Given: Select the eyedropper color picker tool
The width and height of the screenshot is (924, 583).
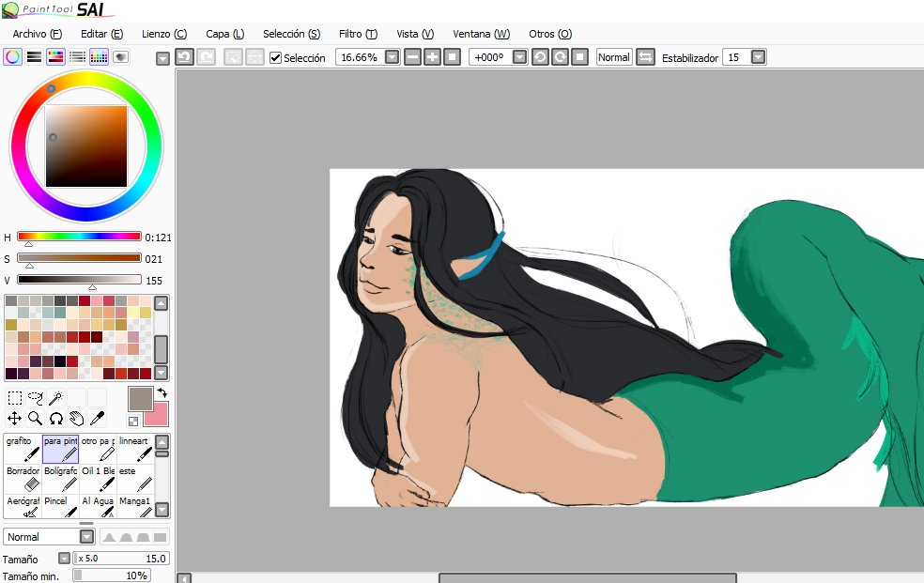Looking at the screenshot, I should tap(98, 419).
